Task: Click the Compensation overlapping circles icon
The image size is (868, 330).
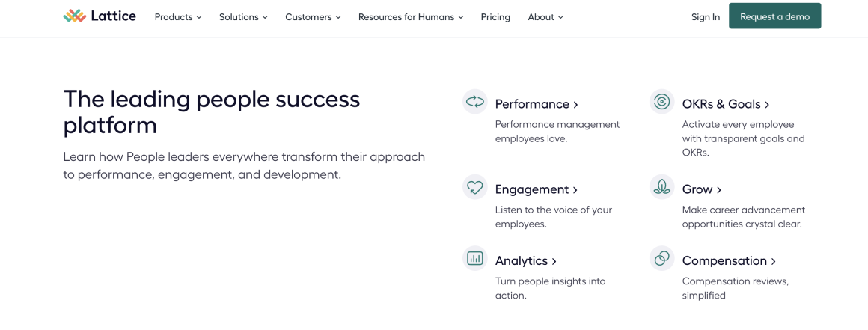Action: [x=662, y=259]
